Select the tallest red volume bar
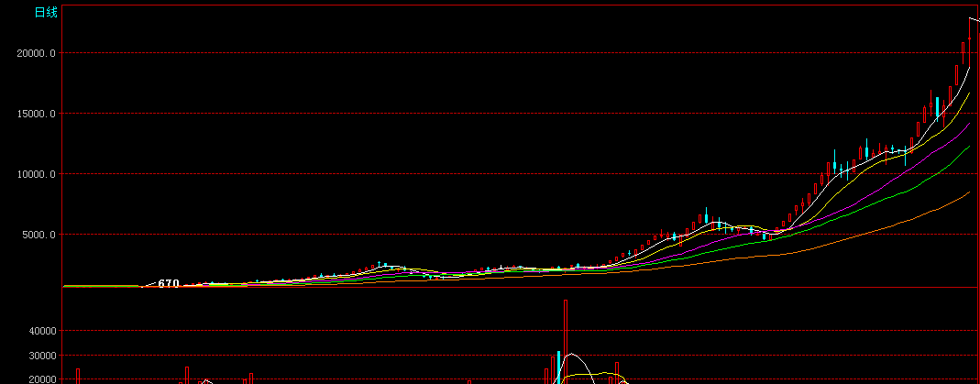Viewport: 980px width, 384px height. click(566, 339)
